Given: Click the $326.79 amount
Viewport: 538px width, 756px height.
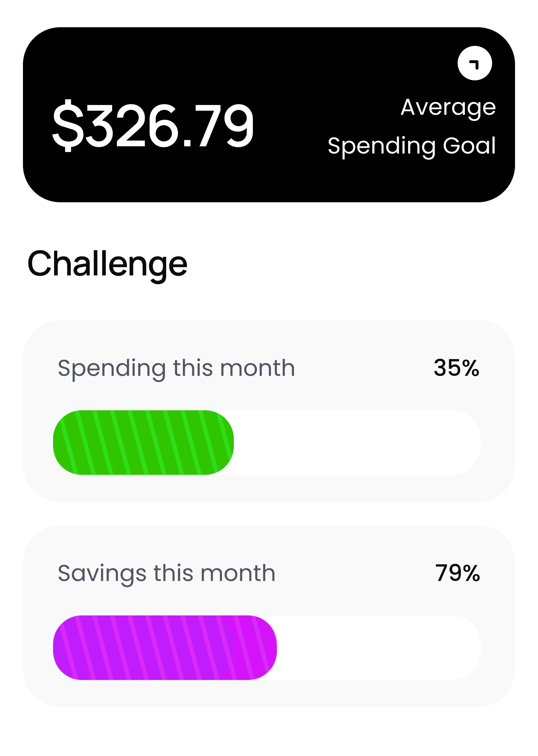Looking at the screenshot, I should (154, 125).
